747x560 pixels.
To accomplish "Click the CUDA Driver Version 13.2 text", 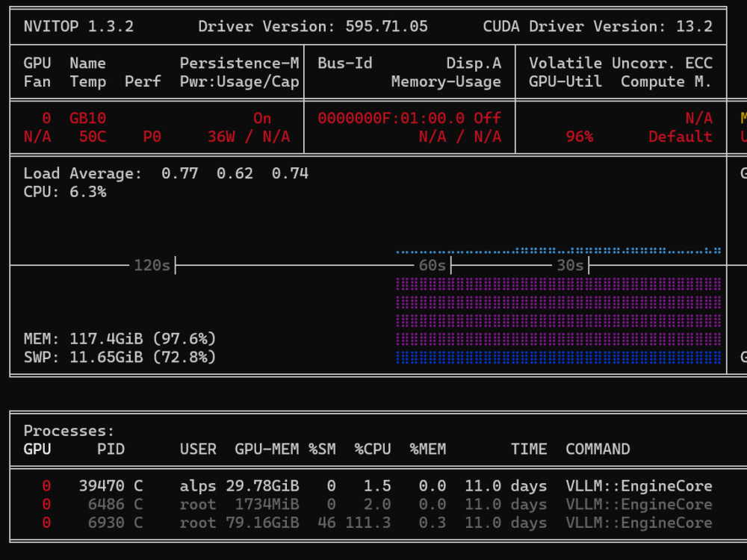I will [598, 26].
